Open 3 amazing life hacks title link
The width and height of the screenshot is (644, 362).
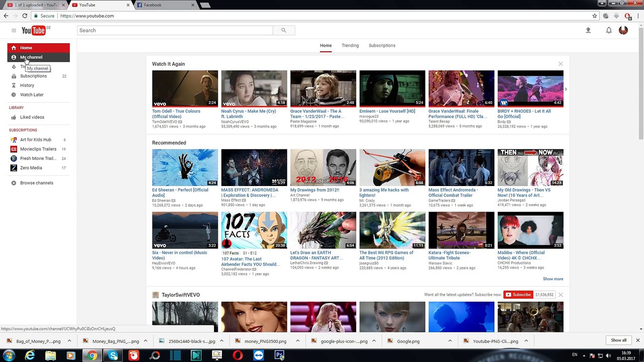point(384,193)
